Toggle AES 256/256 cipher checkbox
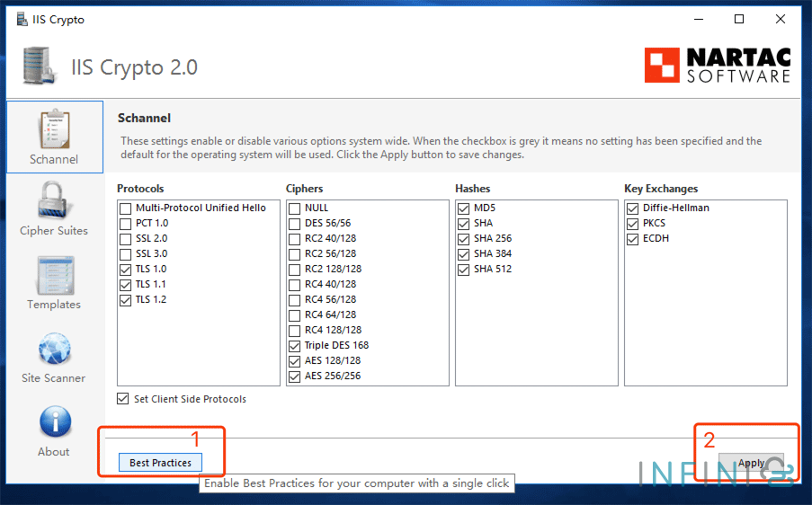 point(294,377)
